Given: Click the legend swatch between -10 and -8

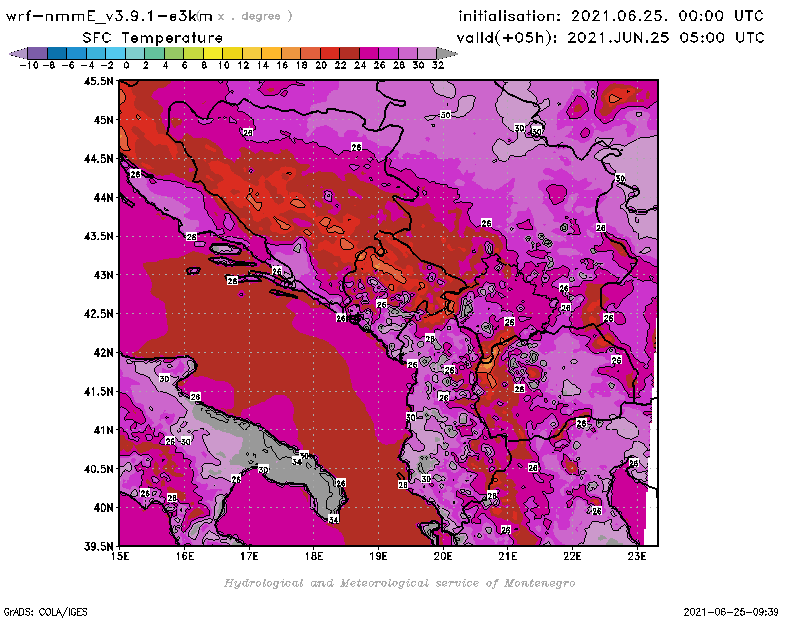Looking at the screenshot, I should (38, 53).
